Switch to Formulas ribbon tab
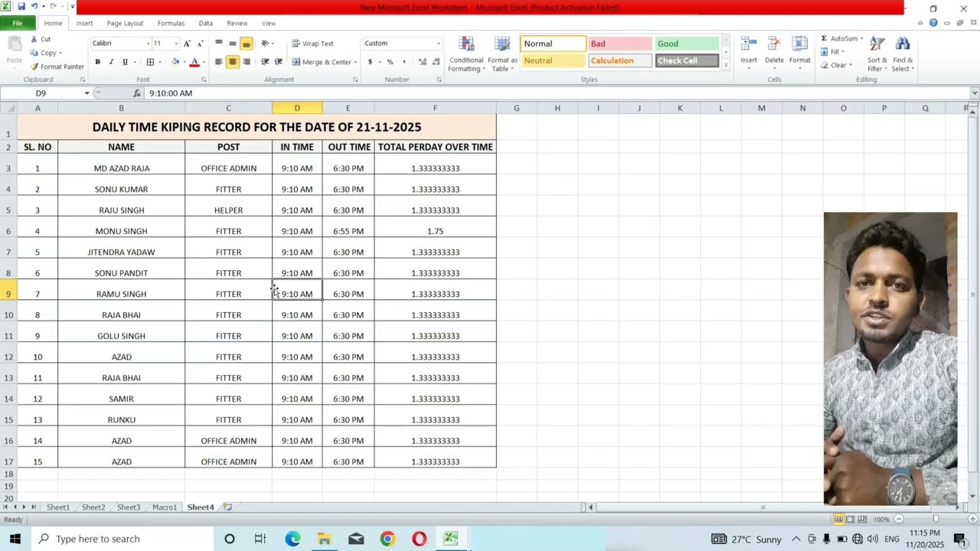 tap(171, 23)
